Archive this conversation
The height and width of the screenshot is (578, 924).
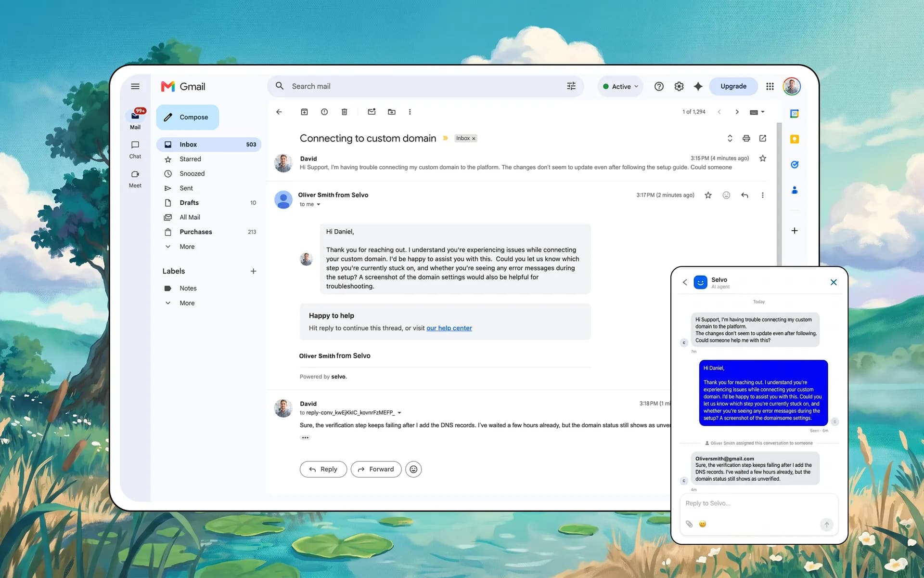(304, 112)
